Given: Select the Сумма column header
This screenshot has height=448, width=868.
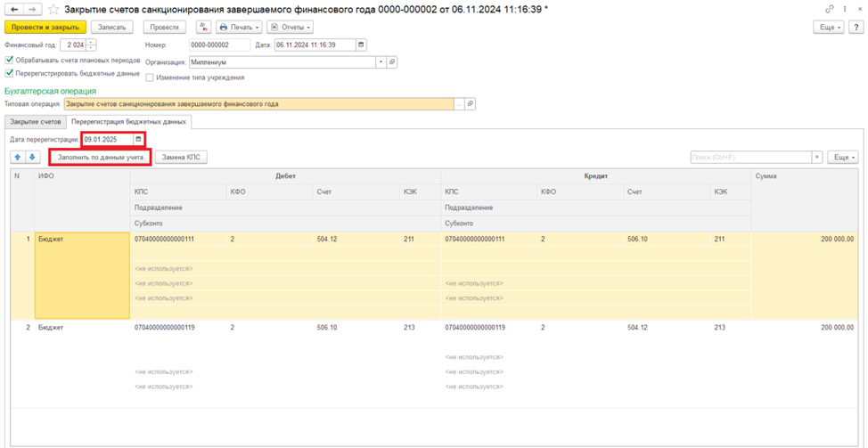Looking at the screenshot, I should (805, 200).
